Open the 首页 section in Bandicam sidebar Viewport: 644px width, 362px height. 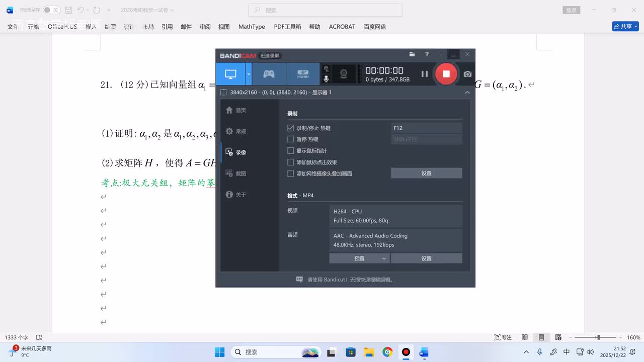(236, 110)
